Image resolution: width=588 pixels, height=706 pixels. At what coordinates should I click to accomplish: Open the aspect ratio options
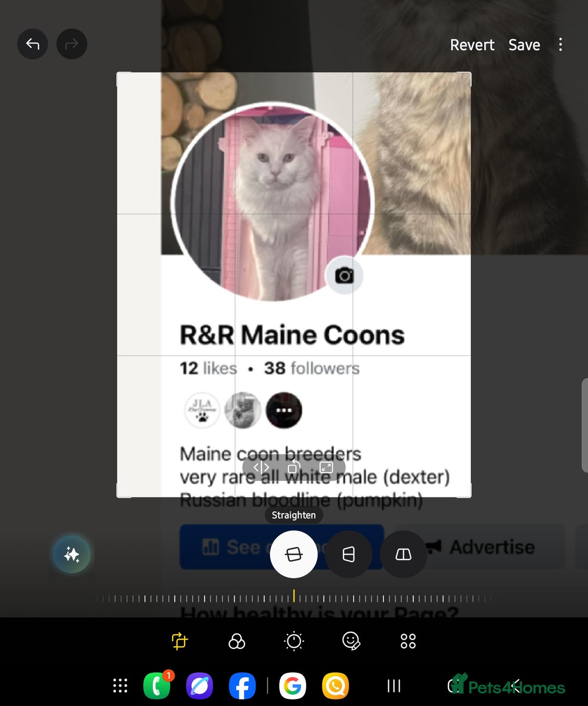(x=326, y=467)
